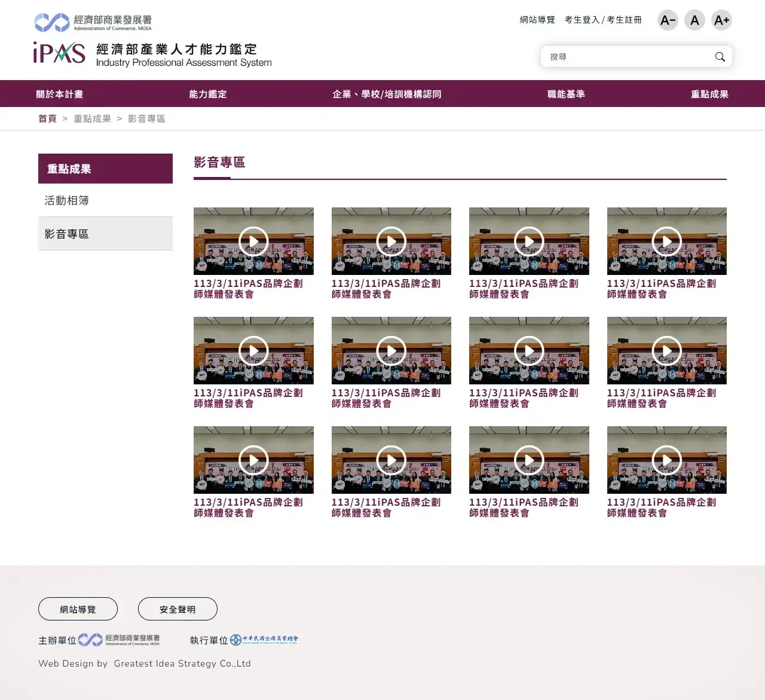The width and height of the screenshot is (765, 700).
Task: Play second video in third row
Action: click(x=391, y=460)
